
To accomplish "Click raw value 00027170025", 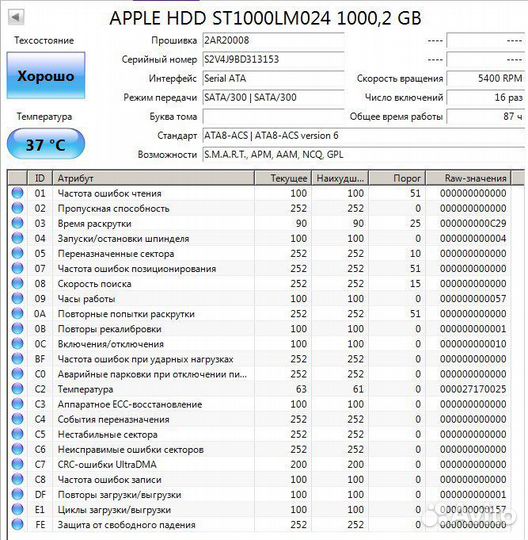I will [x=473, y=389].
